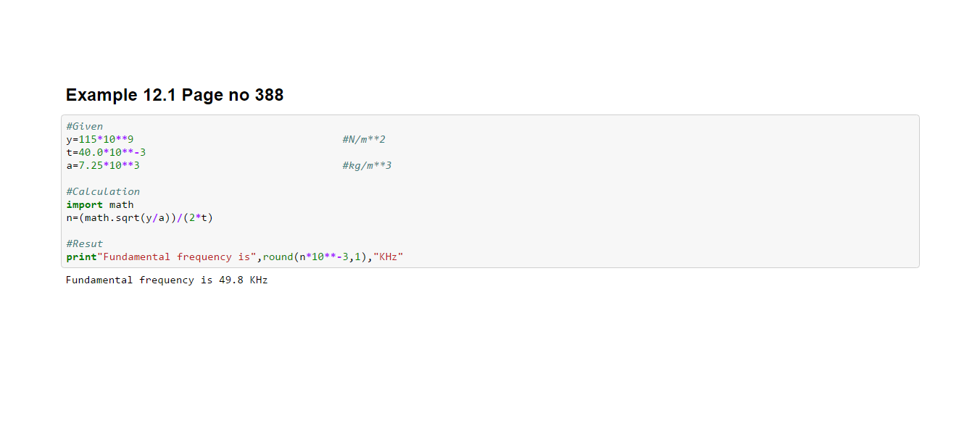Screen dimensions: 980x421
Task: Click the '(2*t)' divisor in the formula
Action: point(198,217)
